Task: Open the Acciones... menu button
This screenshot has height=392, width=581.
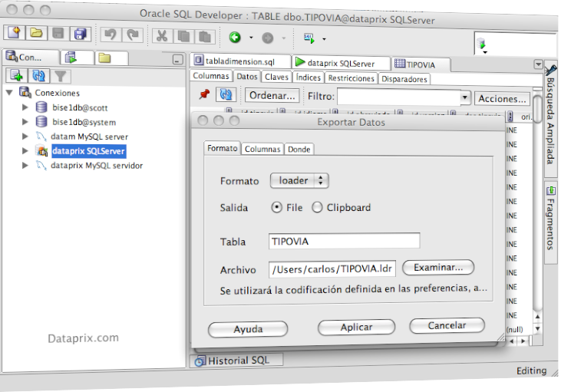Action: pyautogui.click(x=502, y=98)
